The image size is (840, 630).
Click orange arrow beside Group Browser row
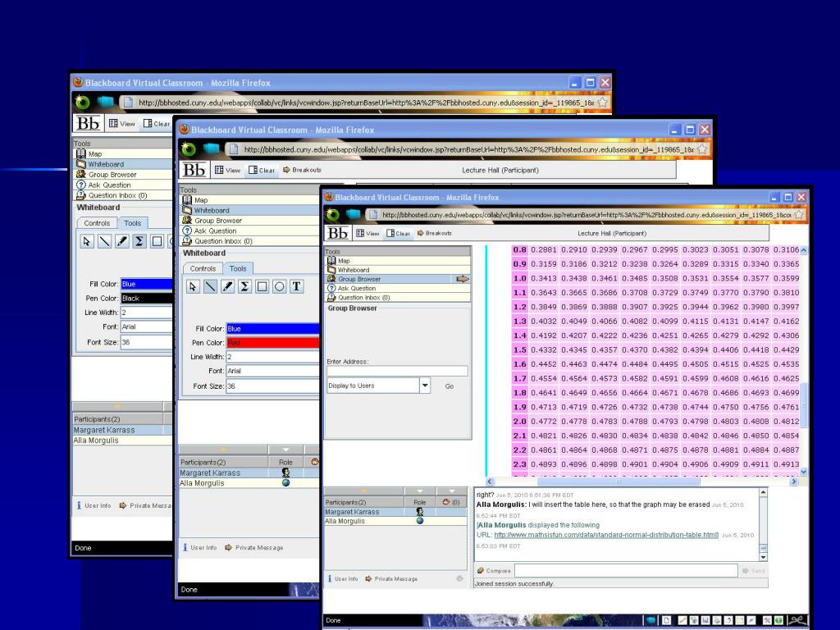[x=463, y=279]
